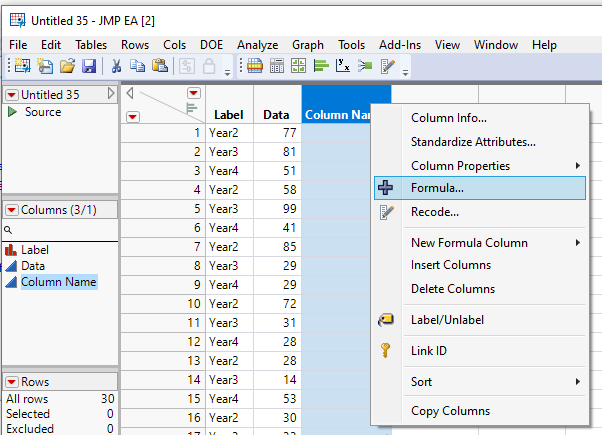Select Recode... in the context menu
Screen dimensions: 602x435
click(435, 211)
